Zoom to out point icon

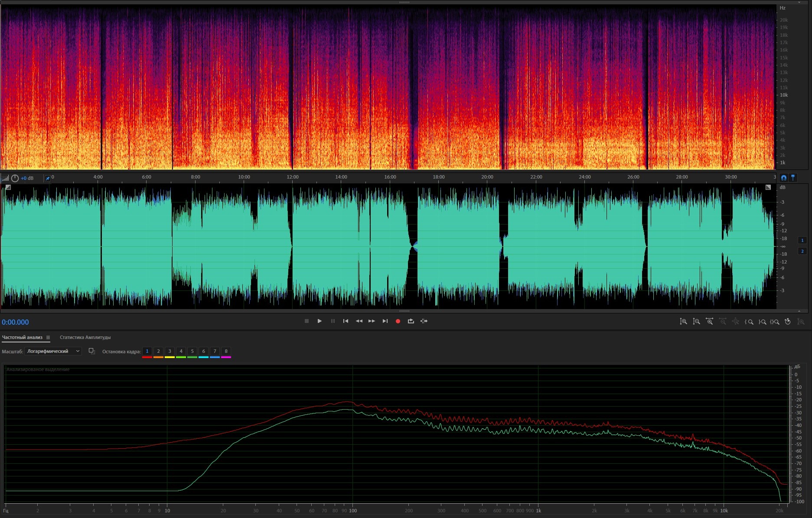pos(762,322)
